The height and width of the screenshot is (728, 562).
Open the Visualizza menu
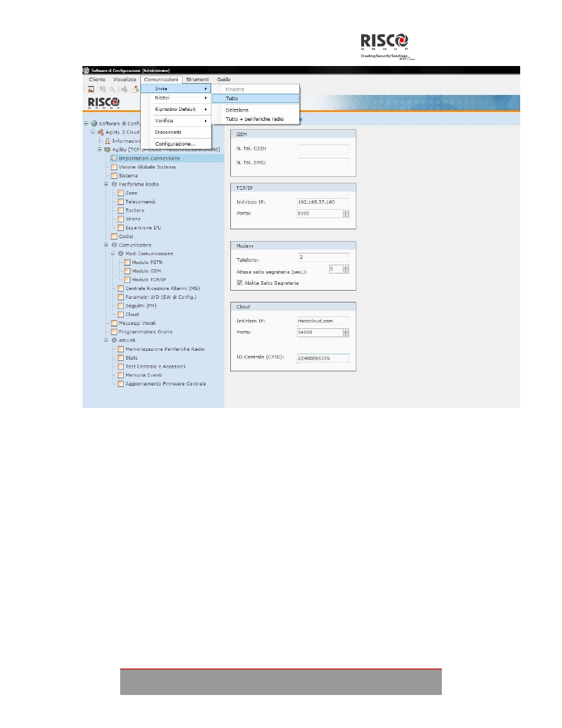coord(124,80)
